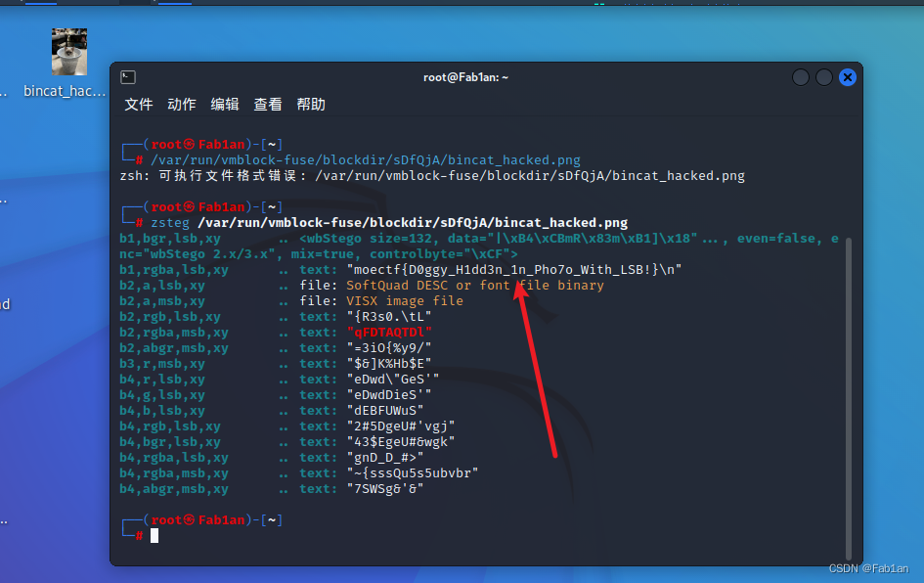Click the terminal vertical scrollbar
Viewport: 924px width, 583px height.
(849, 398)
